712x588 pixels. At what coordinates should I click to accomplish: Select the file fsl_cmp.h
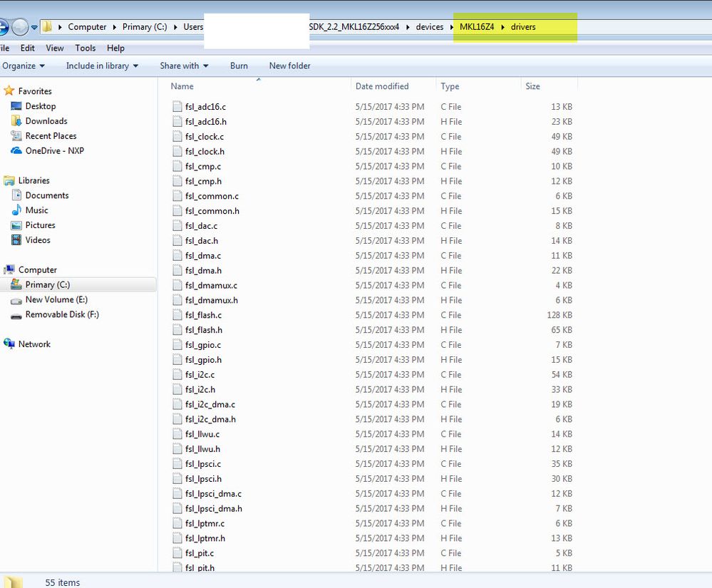click(203, 181)
